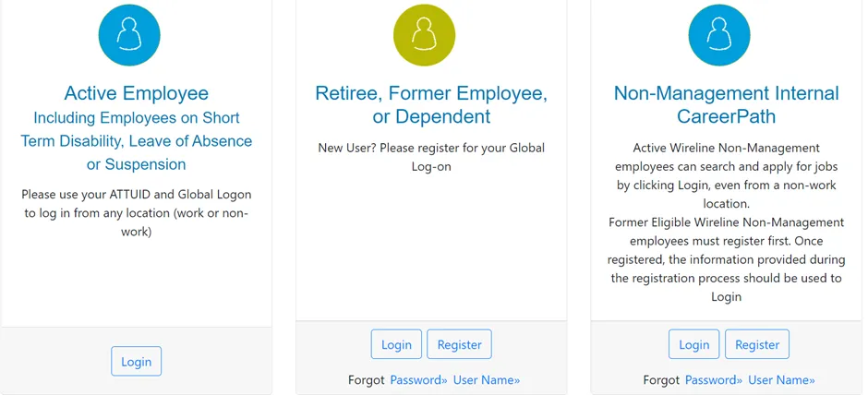
Task: Register as a Retiree, Former Employee, or Dependent
Action: pyautogui.click(x=459, y=344)
